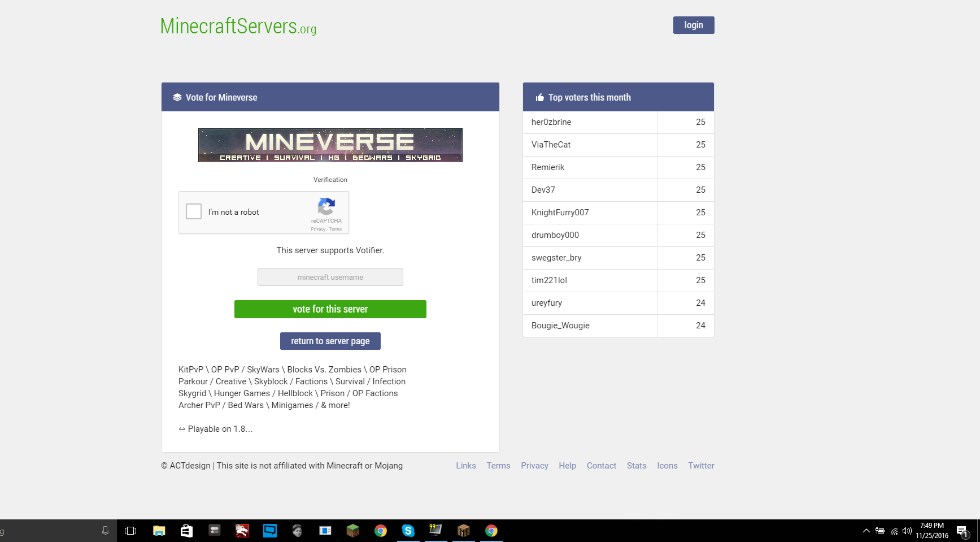Click 'This server supports Votifier.' text

coord(330,250)
